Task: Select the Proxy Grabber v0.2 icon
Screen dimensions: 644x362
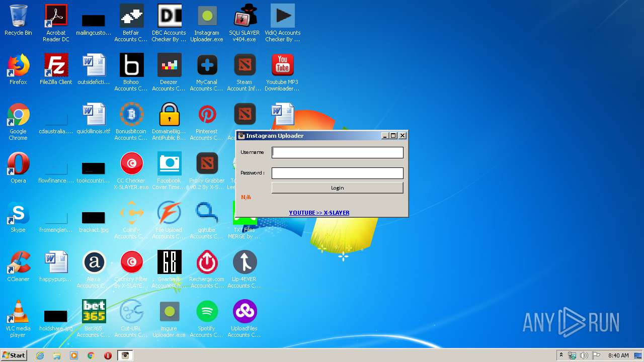Action: (x=207, y=170)
